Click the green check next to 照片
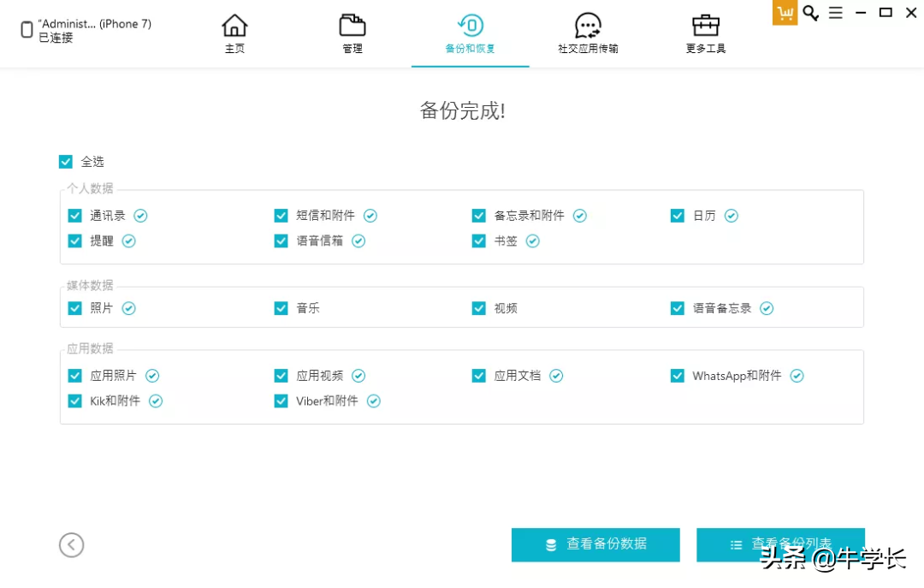Viewport: 924px width, 588px height. tap(128, 308)
